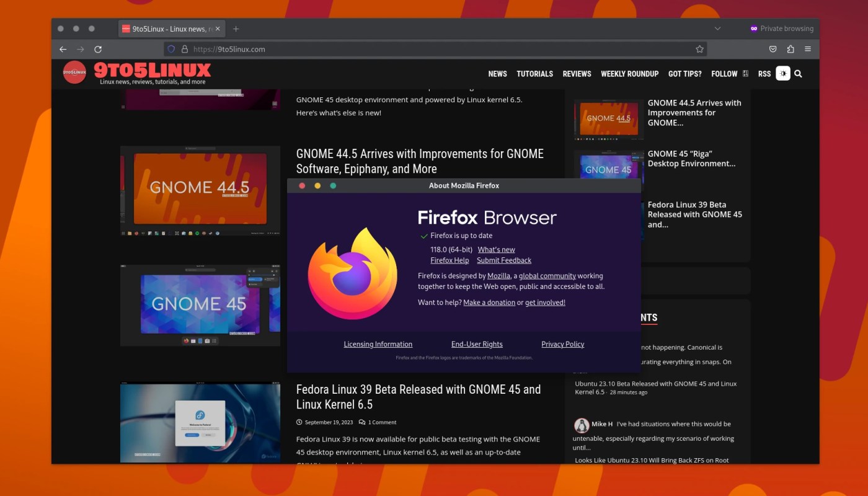The image size is (868, 496).
Task: Select the 9to5Linux browser tab
Action: click(172, 29)
